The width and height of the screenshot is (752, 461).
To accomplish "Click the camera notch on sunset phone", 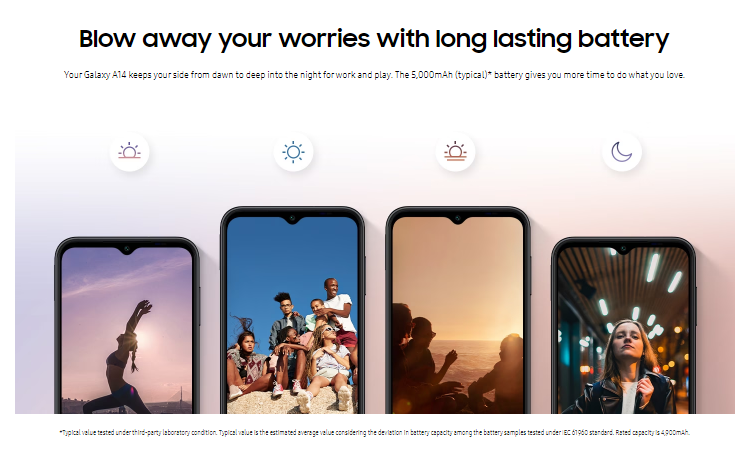I will click(x=458, y=219).
